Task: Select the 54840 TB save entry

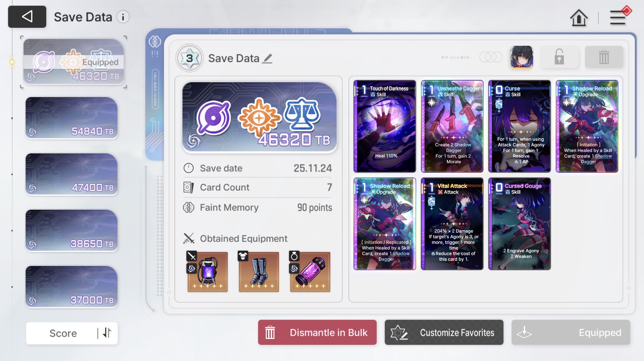Action: [72, 118]
